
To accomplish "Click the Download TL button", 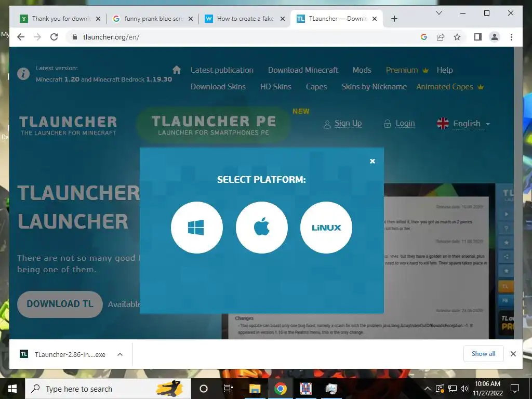I will [x=60, y=304].
